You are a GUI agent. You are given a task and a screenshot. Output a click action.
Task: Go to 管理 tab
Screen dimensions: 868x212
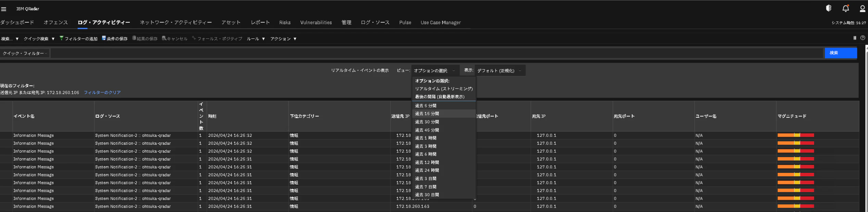[346, 23]
